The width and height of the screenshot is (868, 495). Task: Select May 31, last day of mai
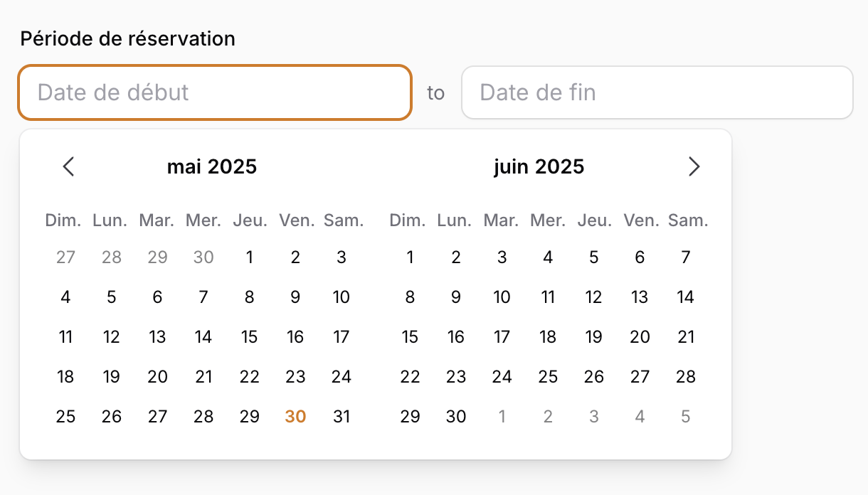(341, 416)
